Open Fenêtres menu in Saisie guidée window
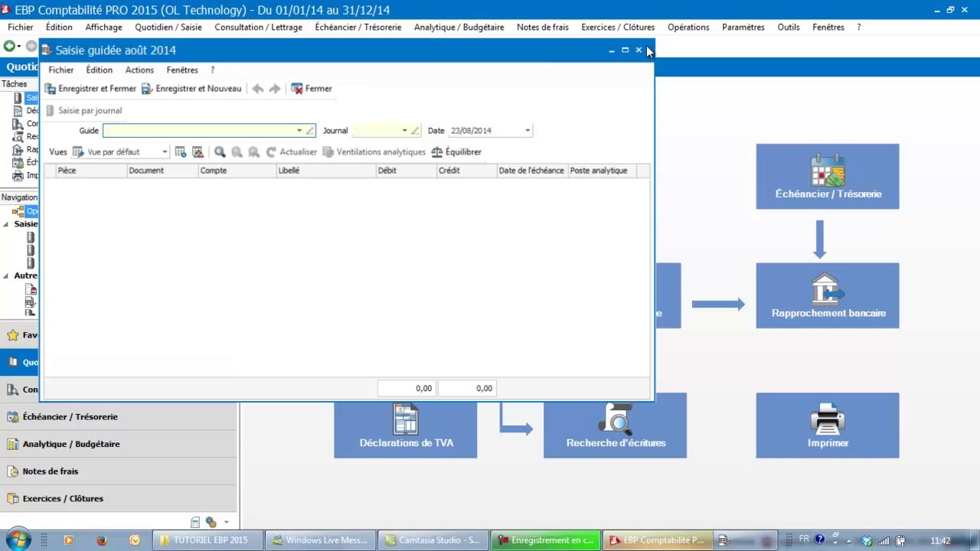The width and height of the screenshot is (980, 551). [182, 70]
